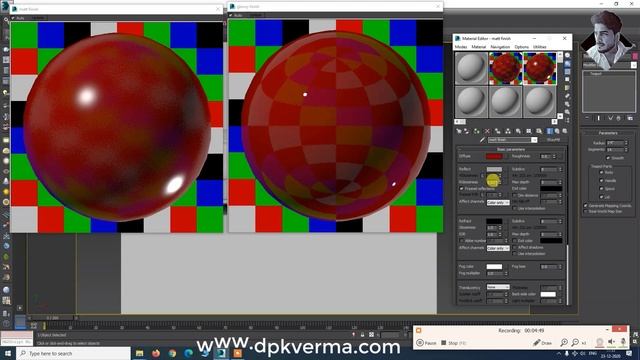Image resolution: width=640 pixels, height=360 pixels.
Task: Open the material name dropdown
Action: tap(534, 140)
